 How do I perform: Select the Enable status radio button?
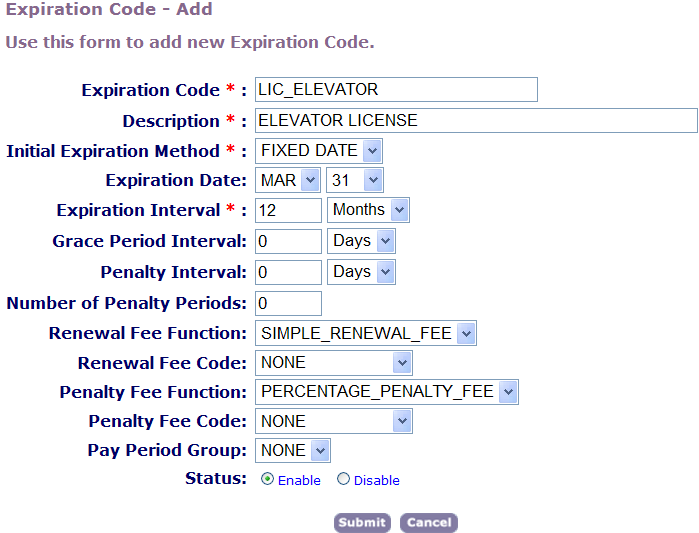tap(268, 479)
